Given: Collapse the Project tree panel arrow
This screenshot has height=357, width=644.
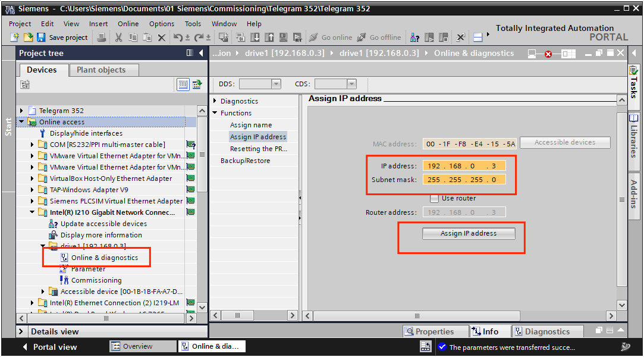Looking at the screenshot, I should coord(201,53).
